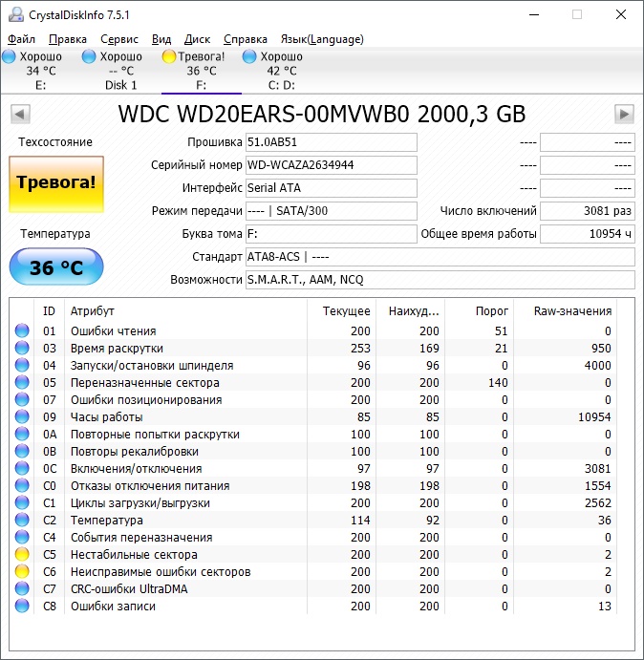Open the Диск menu
The width and height of the screenshot is (644, 660).
[x=197, y=39]
